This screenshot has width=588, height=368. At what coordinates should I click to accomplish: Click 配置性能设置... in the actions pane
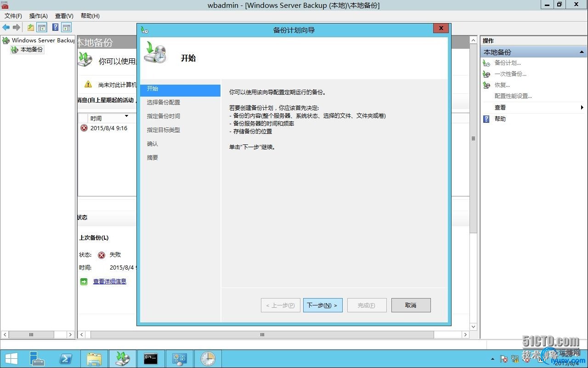tap(513, 96)
